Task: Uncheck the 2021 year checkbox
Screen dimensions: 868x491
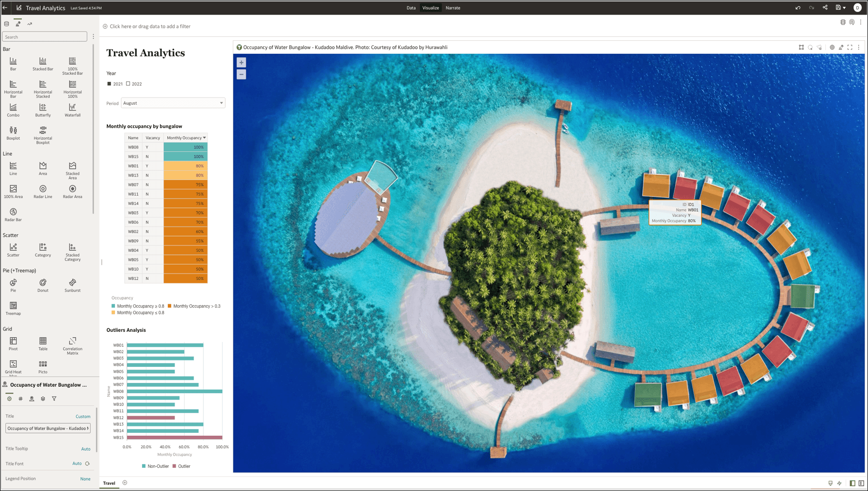Action: 109,83
